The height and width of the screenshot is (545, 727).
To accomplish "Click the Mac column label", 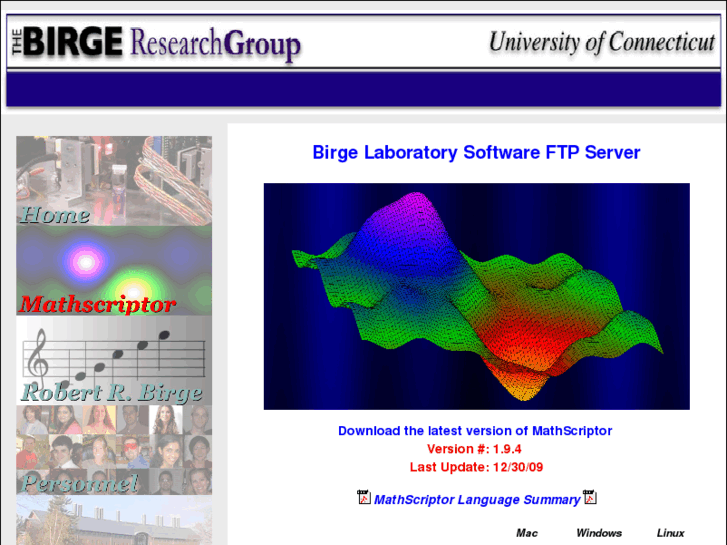I will pos(527,533).
